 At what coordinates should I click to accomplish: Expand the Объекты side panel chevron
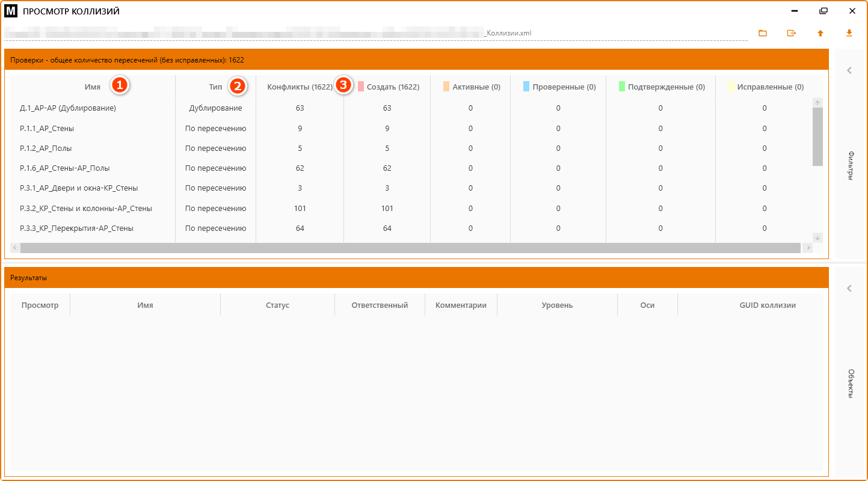coord(849,289)
